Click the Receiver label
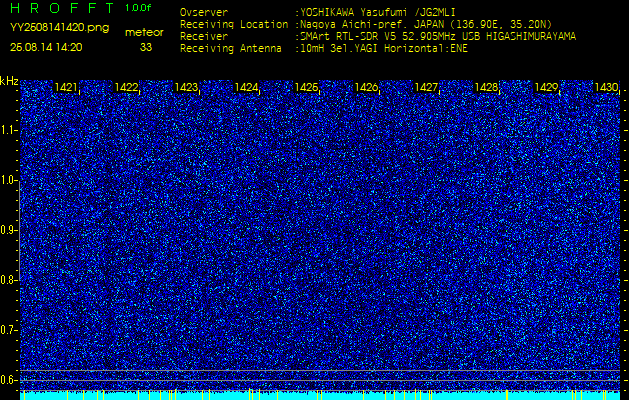The image size is (629, 400). [x=204, y=37]
